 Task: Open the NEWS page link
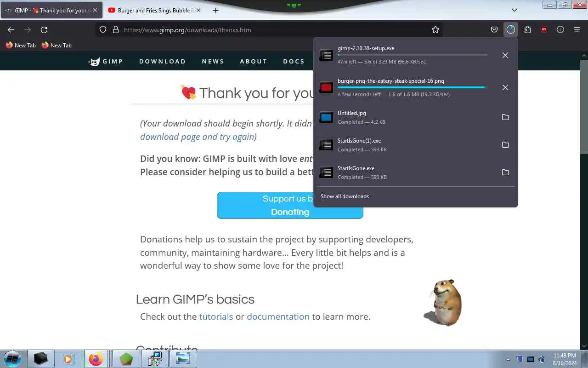[x=213, y=61]
